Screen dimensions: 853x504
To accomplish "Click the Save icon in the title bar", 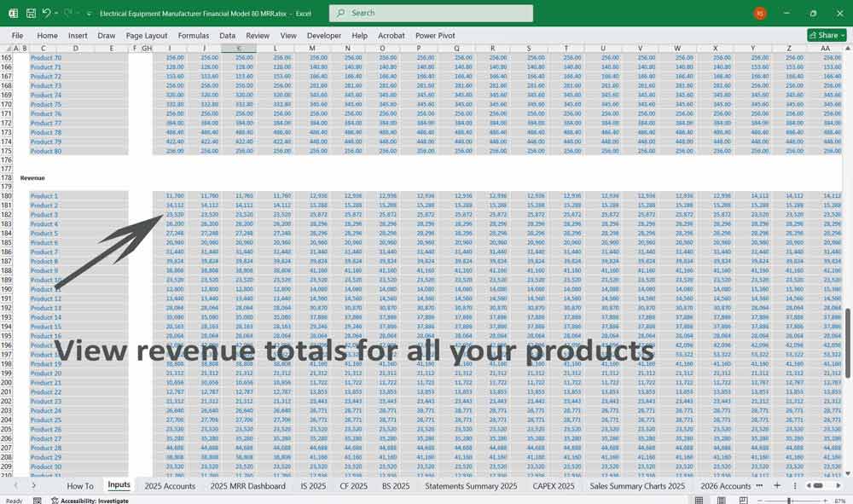I will pos(31,13).
